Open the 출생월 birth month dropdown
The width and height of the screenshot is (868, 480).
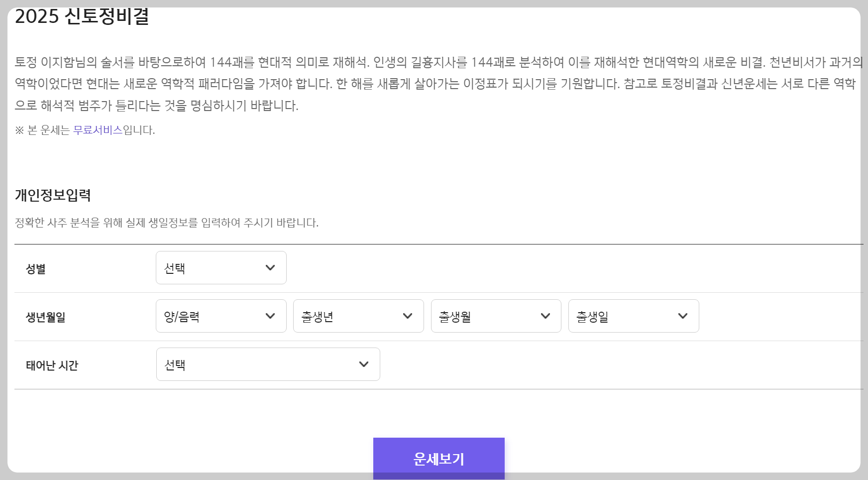coord(496,316)
